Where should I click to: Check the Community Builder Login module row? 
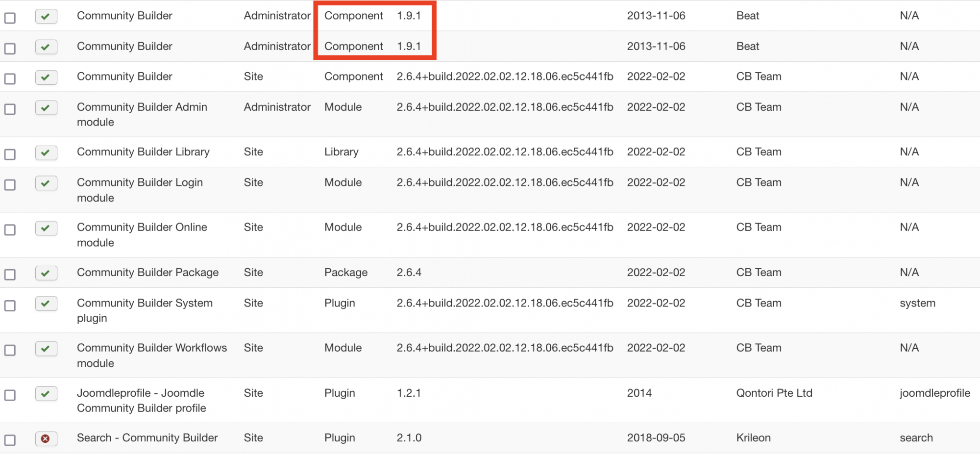[x=10, y=185]
